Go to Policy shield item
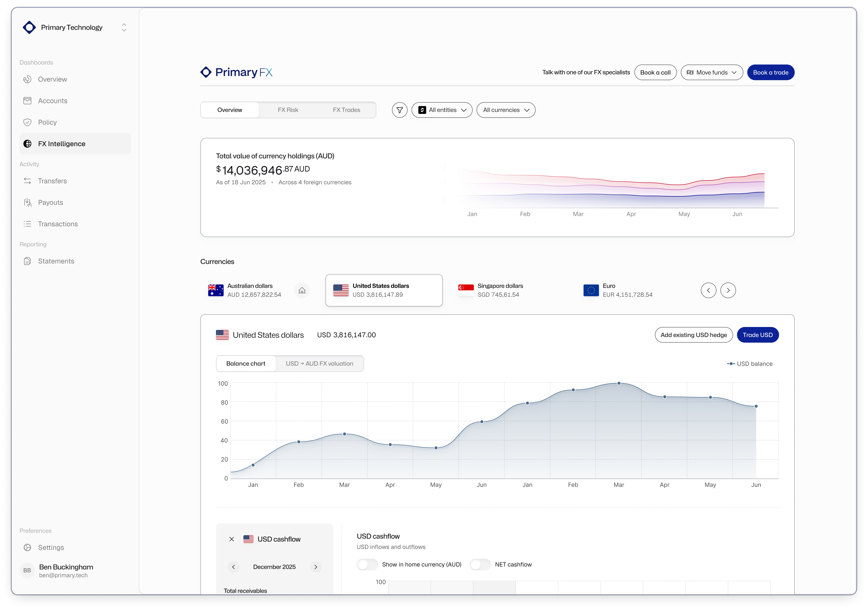This screenshot has height=610, width=868. [47, 123]
